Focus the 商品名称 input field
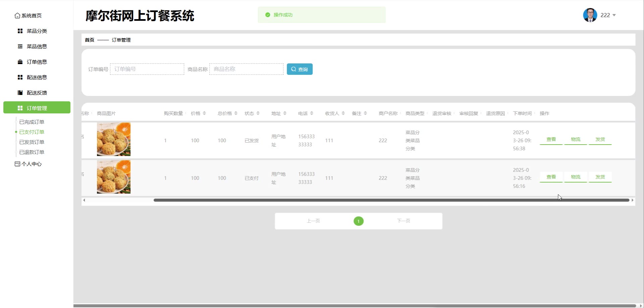 click(246, 69)
